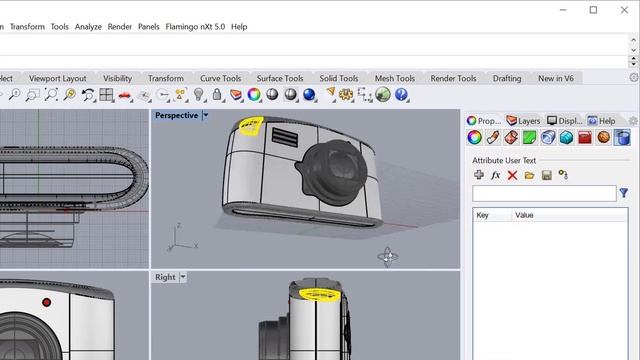Click the command history scroll down arrow
The image size is (640, 360).
pos(633,50)
